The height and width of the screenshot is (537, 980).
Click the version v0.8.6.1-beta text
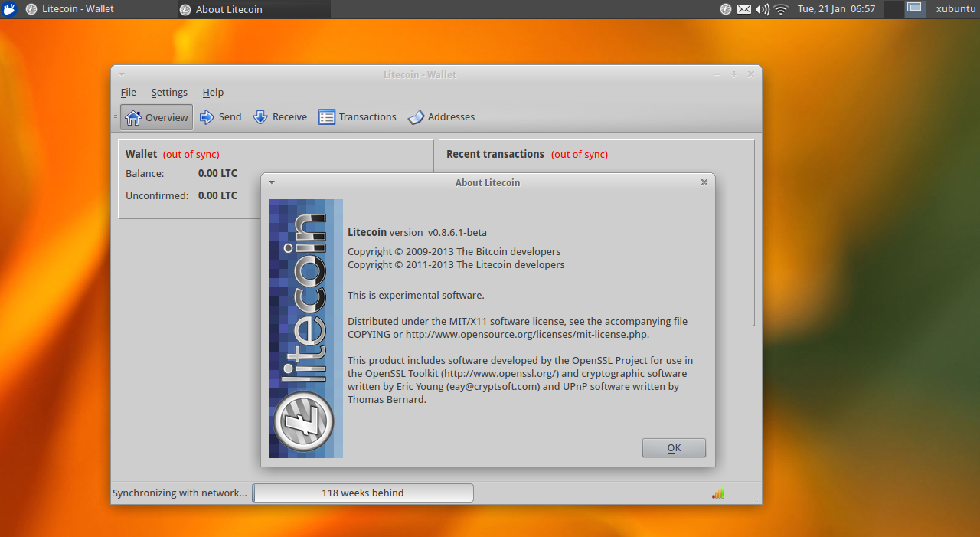click(x=457, y=233)
